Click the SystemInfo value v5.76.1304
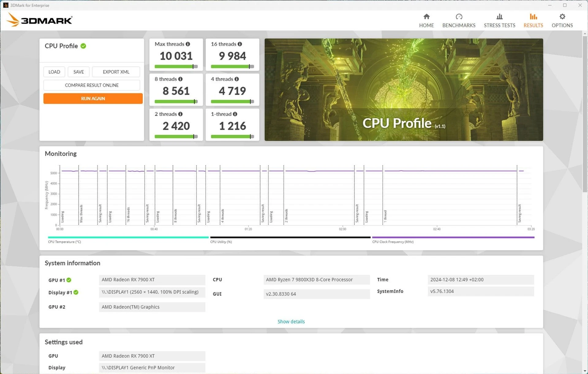 pyautogui.click(x=481, y=292)
